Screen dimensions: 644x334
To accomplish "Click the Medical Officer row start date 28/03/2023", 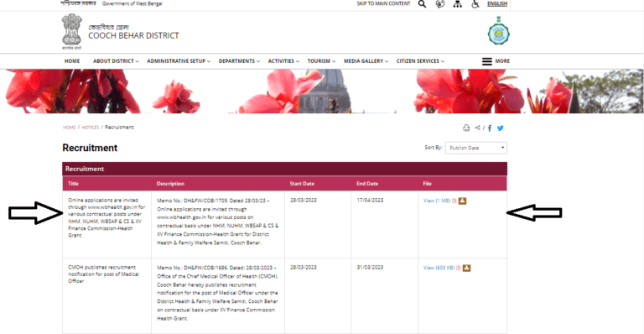I will 304,267.
